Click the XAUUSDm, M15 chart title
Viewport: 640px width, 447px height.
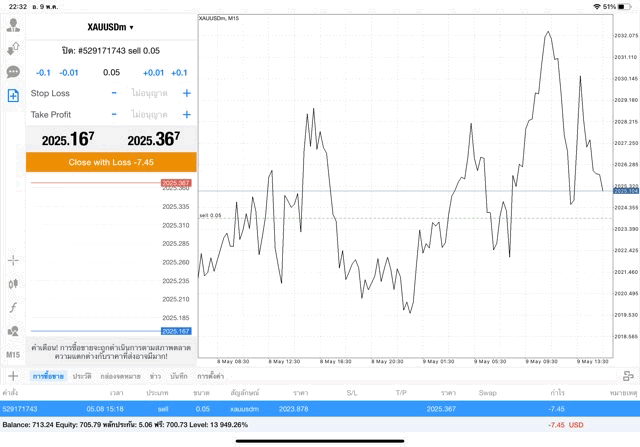pyautogui.click(x=219, y=18)
